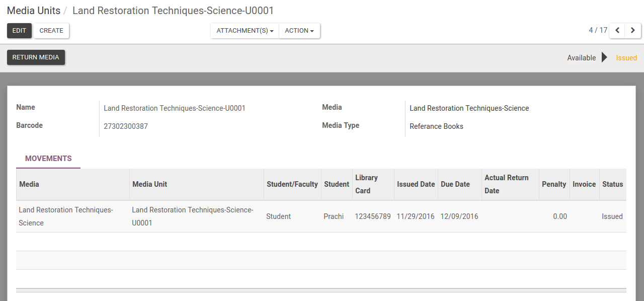Click the Edit button
Image resolution: width=644 pixels, height=301 pixels.
(x=19, y=31)
